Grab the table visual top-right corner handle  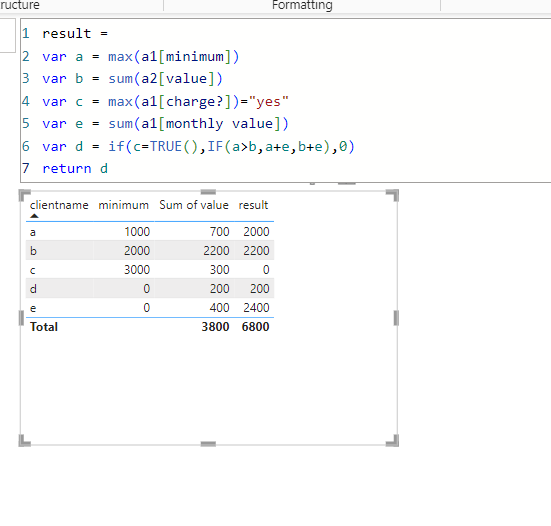[x=393, y=195]
